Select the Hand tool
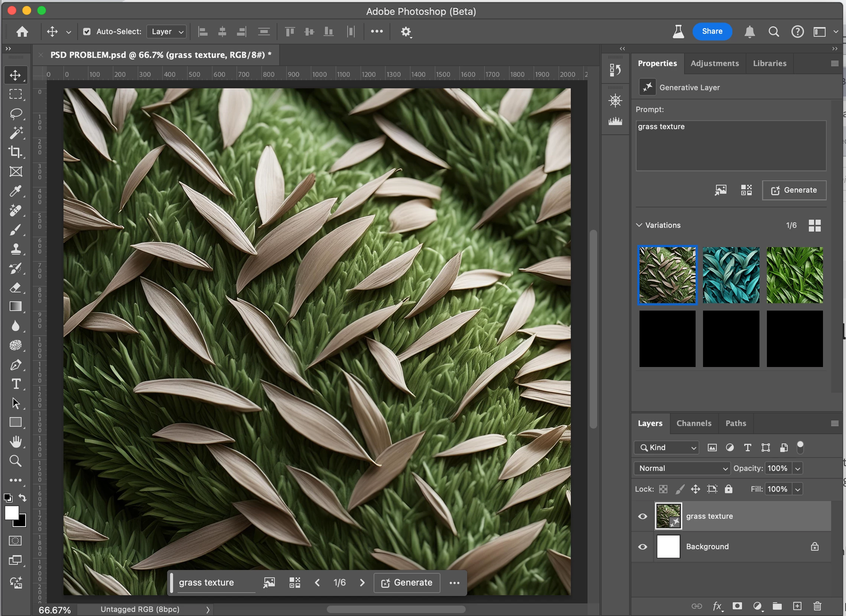This screenshot has width=846, height=616. (x=16, y=442)
